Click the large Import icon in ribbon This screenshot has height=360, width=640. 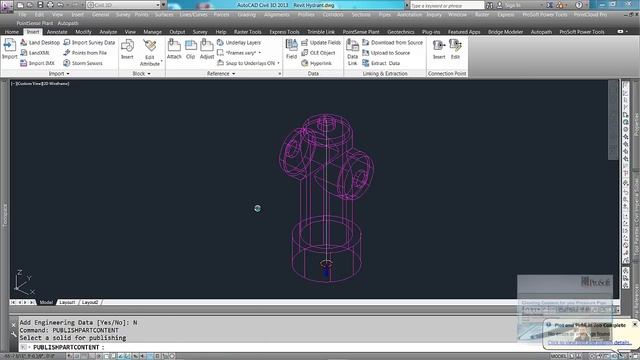tap(9, 49)
